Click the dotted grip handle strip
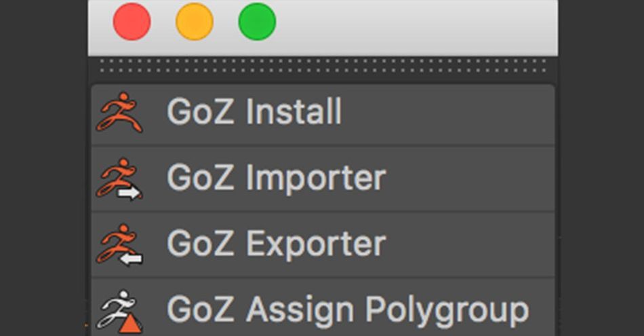The image size is (644, 336). (323, 66)
